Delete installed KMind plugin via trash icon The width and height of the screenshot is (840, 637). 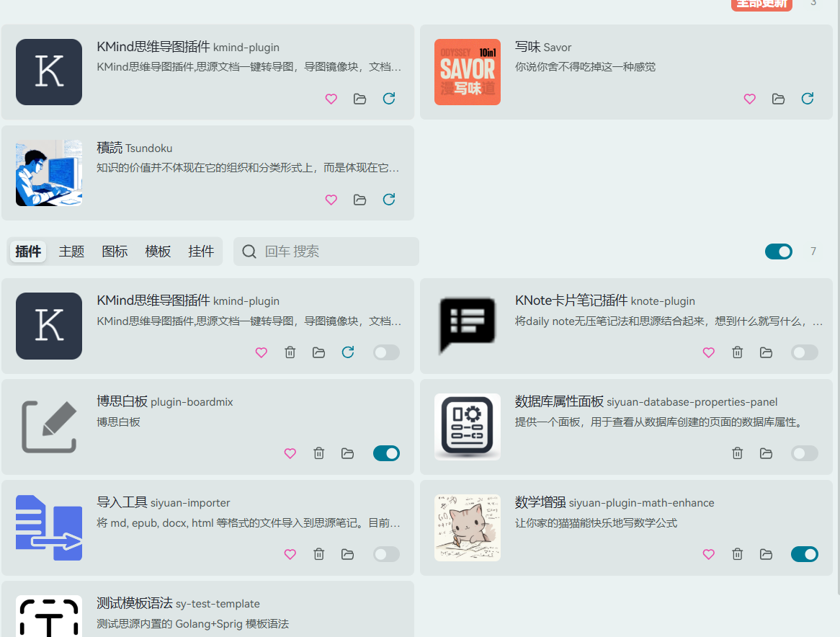point(290,352)
